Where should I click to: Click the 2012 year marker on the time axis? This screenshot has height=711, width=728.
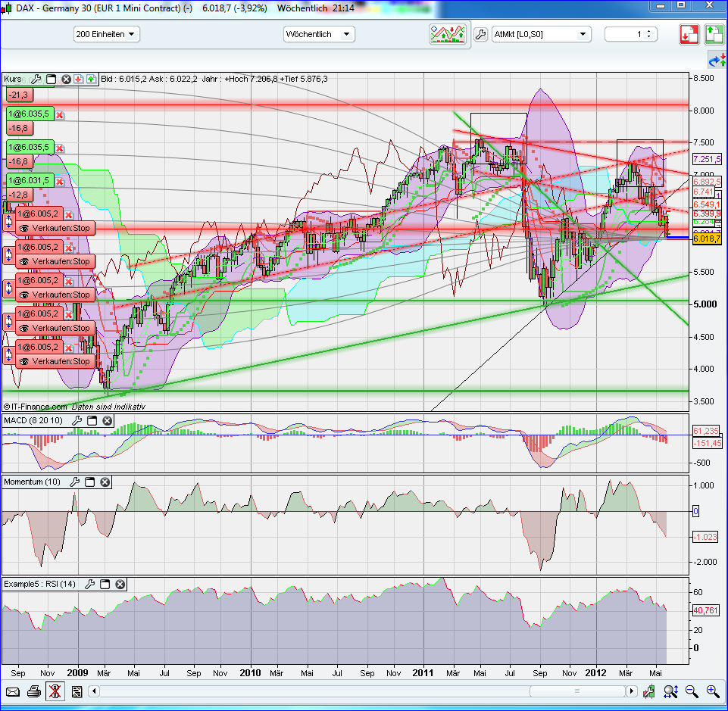pyautogui.click(x=595, y=672)
